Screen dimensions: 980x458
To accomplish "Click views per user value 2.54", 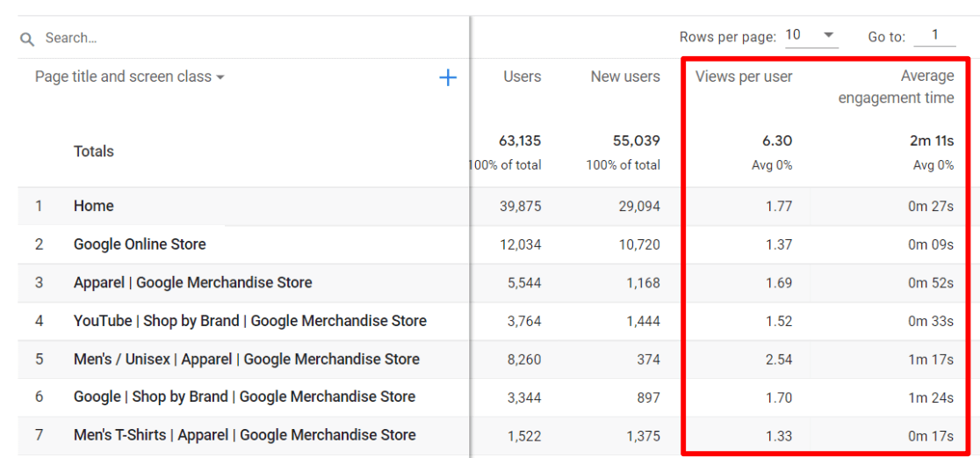I will click(x=780, y=360).
